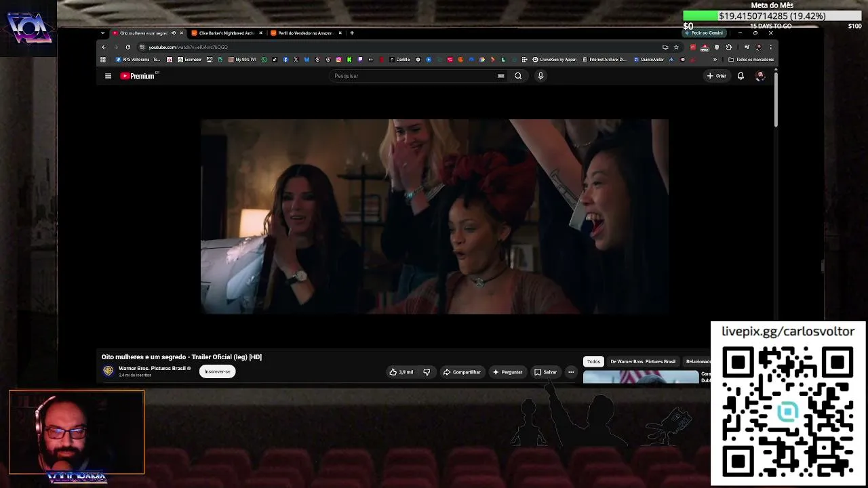The height and width of the screenshot is (488, 868).
Task: Click the Compartilhar share button
Action: point(462,372)
